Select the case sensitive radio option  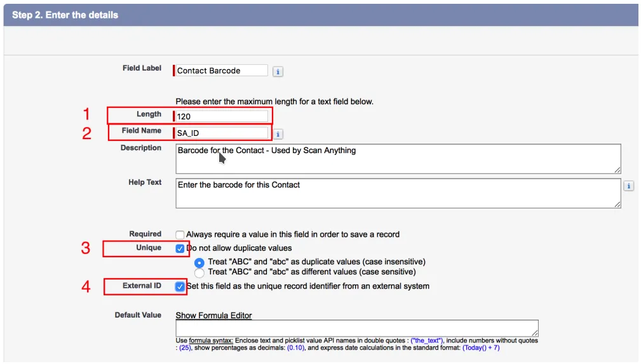[x=199, y=273]
